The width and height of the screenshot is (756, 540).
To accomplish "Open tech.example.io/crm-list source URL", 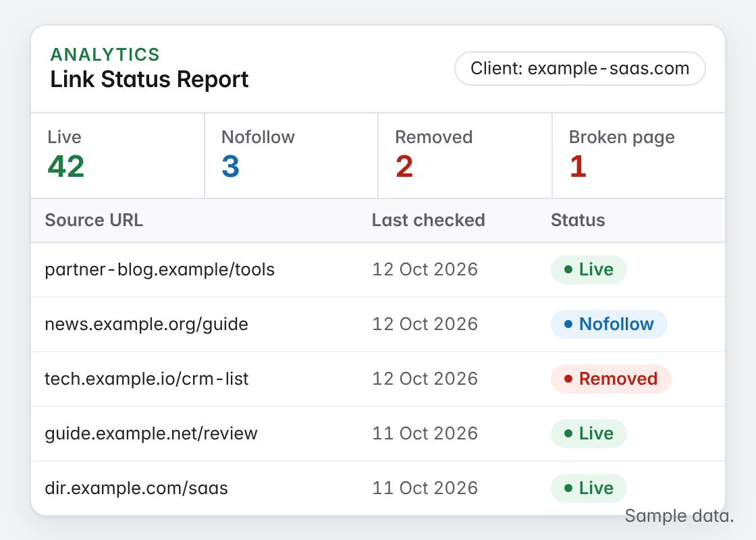I will tap(146, 379).
